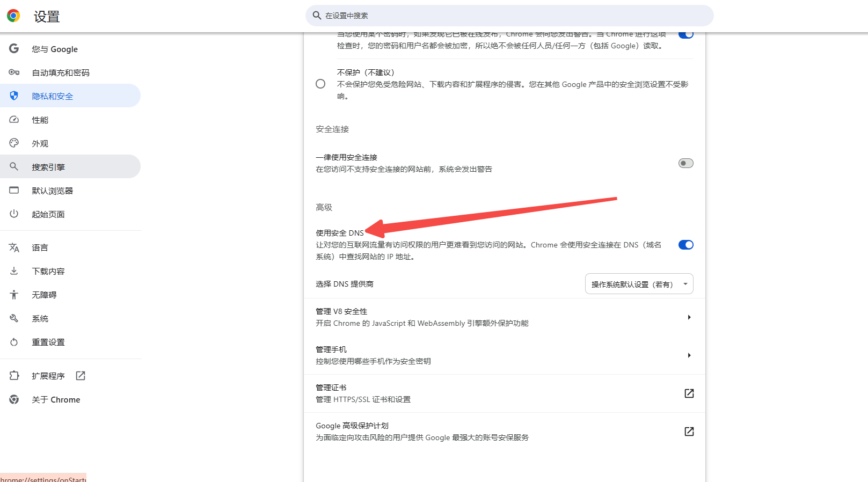Image resolution: width=868 pixels, height=482 pixels.
Task: Click 选择 DNS 提供商 label
Action: [x=344, y=284]
